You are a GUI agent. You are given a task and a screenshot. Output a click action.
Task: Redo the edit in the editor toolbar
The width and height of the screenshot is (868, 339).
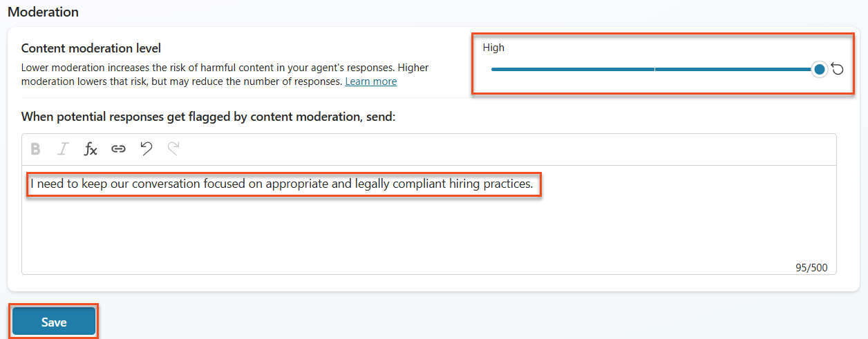point(173,148)
